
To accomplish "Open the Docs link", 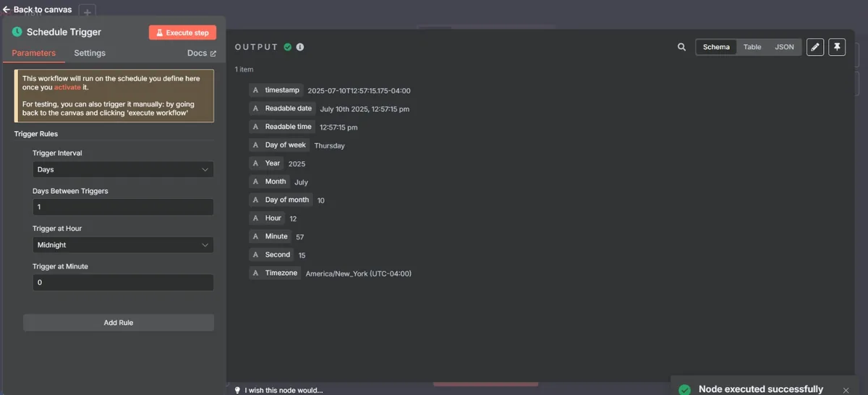I will pyautogui.click(x=201, y=53).
